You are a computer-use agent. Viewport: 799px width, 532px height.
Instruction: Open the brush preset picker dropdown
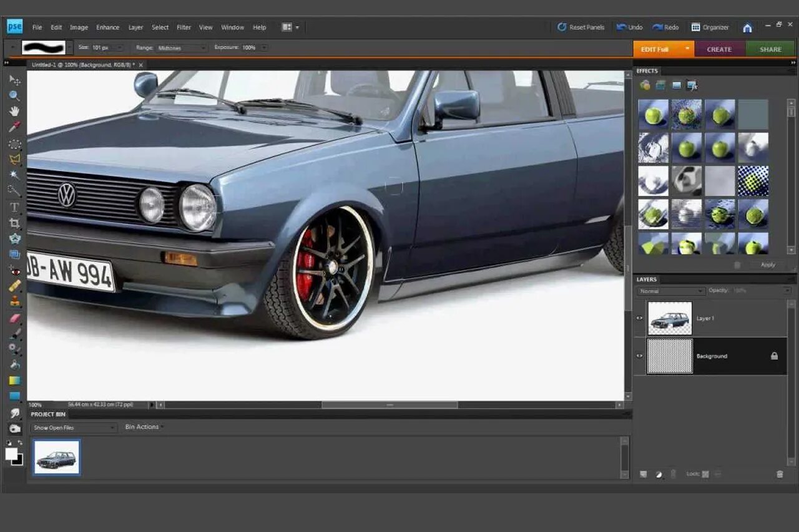[x=69, y=47]
